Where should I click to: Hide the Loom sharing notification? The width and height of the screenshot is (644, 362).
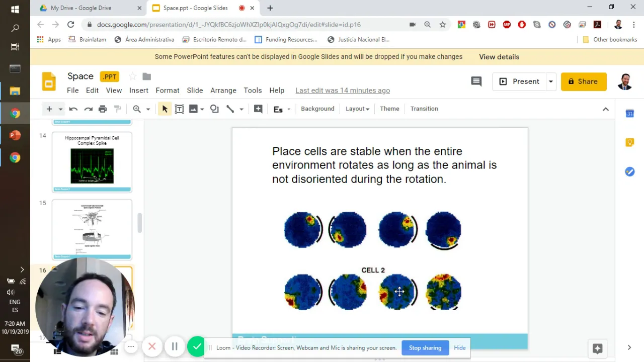tap(460, 348)
